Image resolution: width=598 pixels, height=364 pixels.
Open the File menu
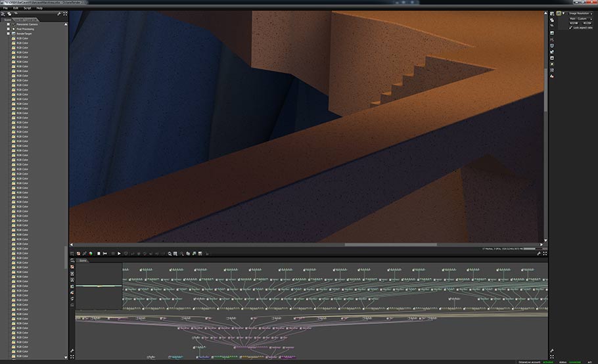click(x=5, y=8)
